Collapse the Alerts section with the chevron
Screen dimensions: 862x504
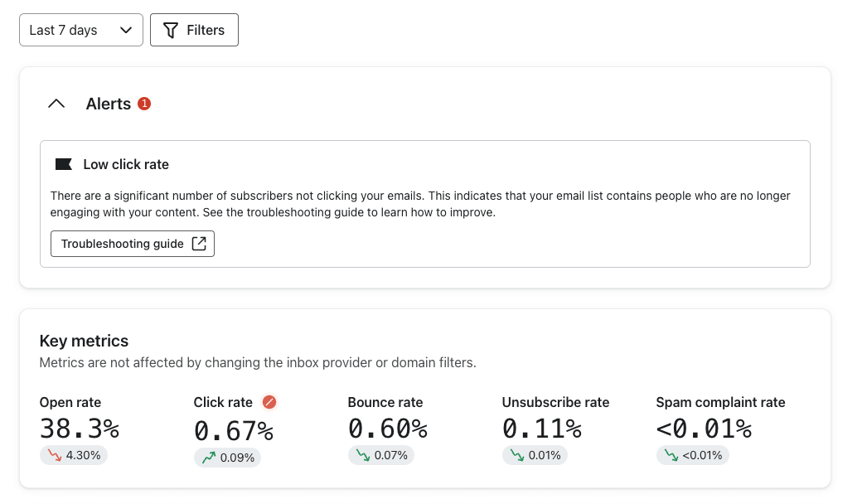(56, 104)
